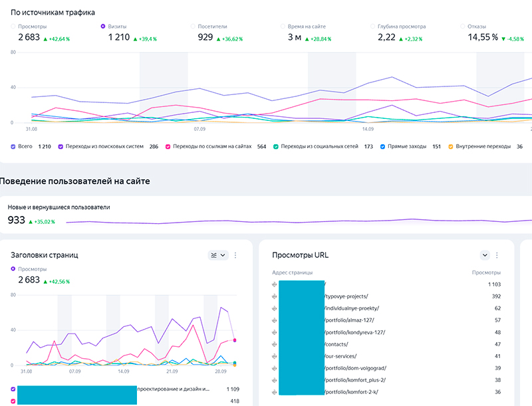Click the Заголовки страниц widget title

(x=45, y=255)
